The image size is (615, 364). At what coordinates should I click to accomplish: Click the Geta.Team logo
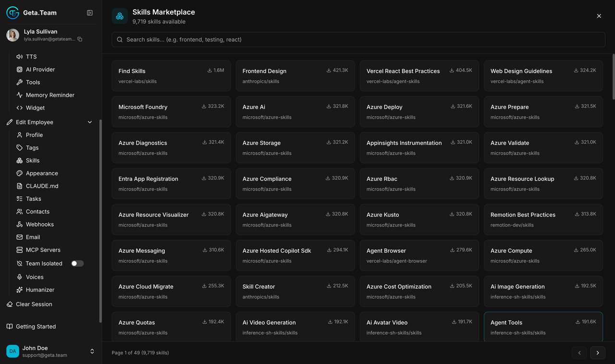click(12, 13)
